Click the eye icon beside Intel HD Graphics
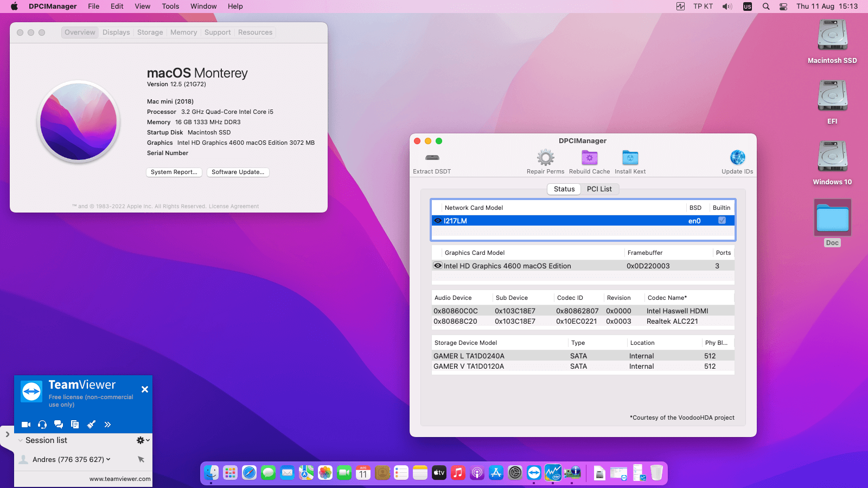 click(438, 266)
